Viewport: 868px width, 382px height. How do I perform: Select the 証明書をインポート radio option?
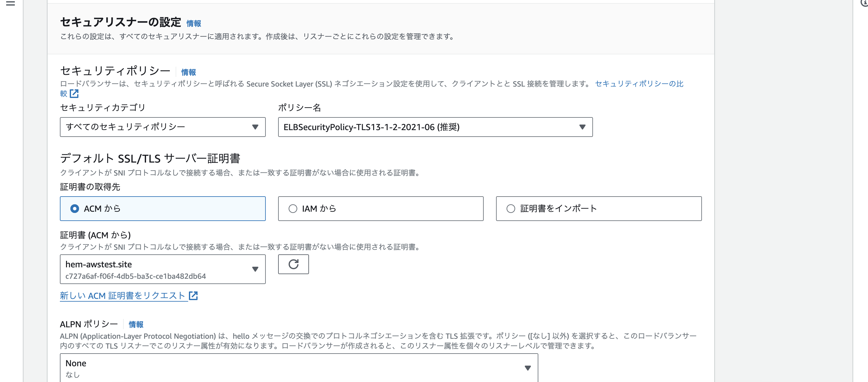coord(599,209)
